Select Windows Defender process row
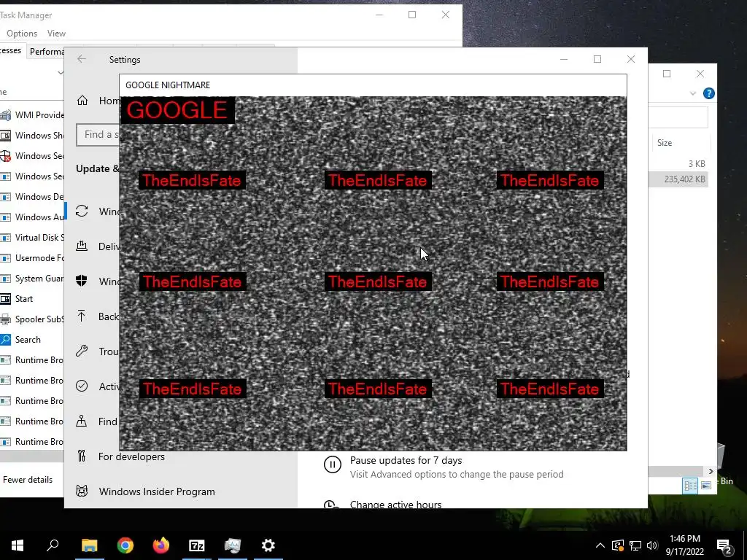 [x=31, y=196]
